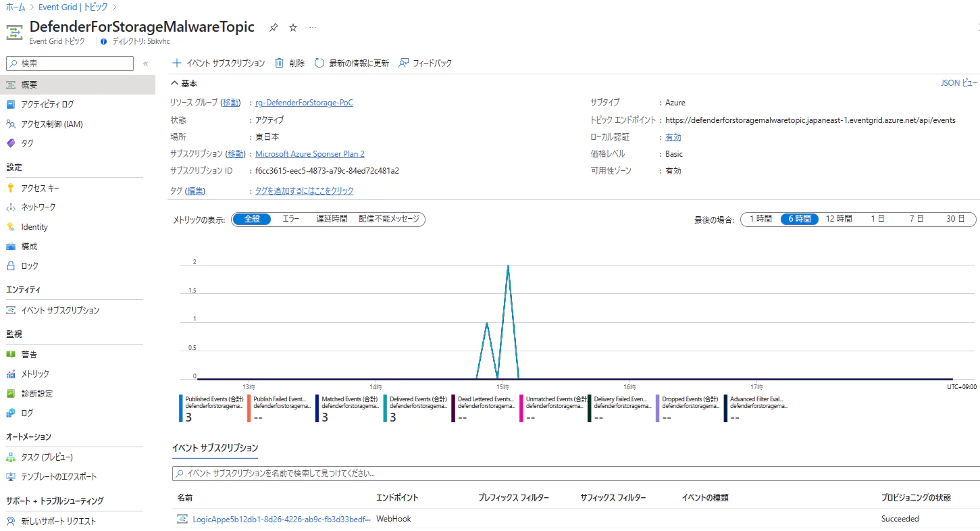Pin the DefenderForStorageMalwareTopic to dashboard
The width and height of the screenshot is (980, 531).
[x=274, y=28]
